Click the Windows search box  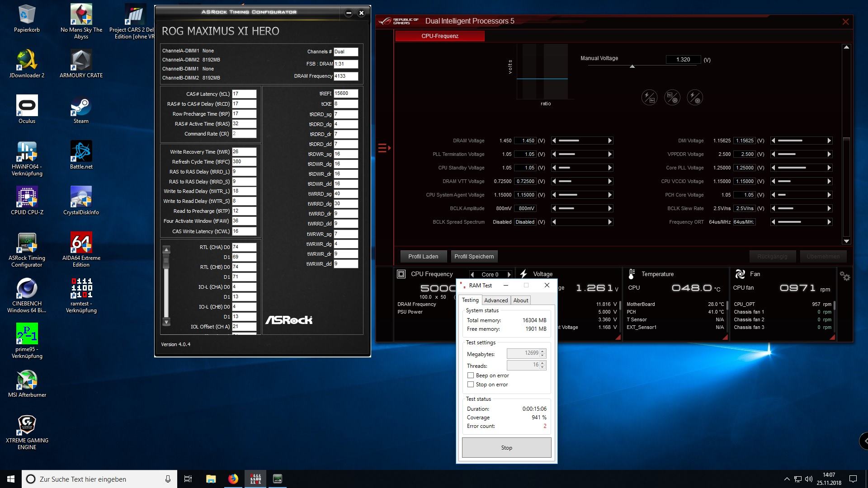[x=99, y=479]
